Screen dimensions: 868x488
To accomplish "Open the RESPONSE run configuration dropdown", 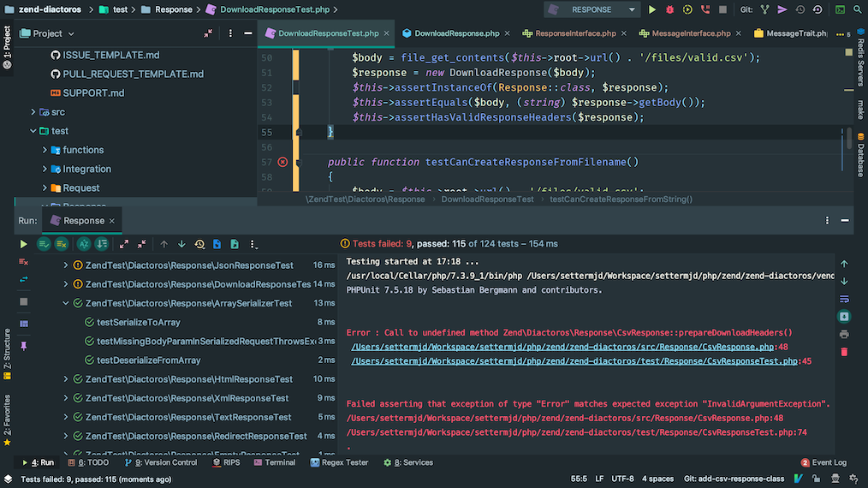I will [592, 9].
